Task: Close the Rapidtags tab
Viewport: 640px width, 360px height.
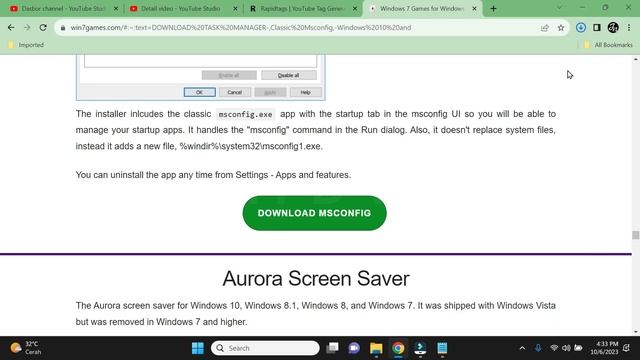Action: click(355, 9)
